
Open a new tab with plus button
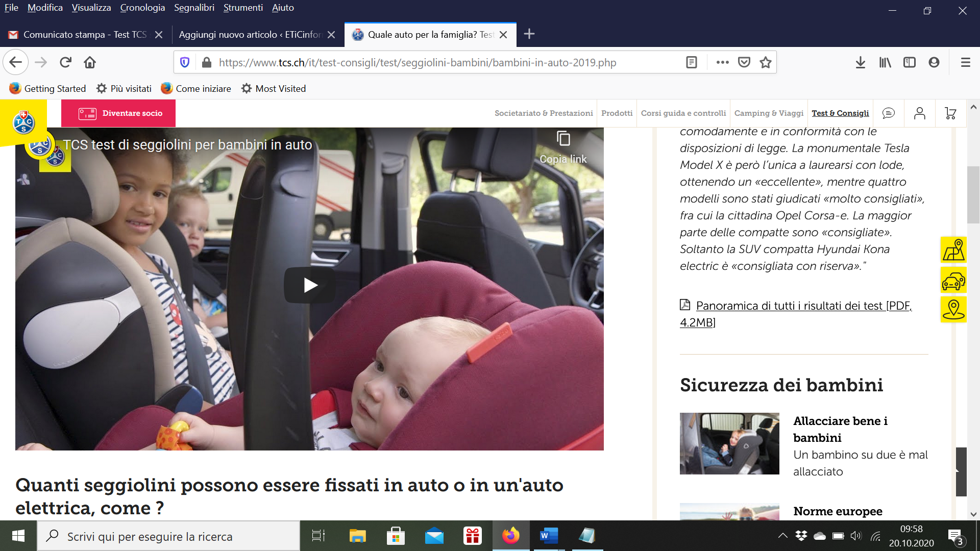tap(529, 34)
